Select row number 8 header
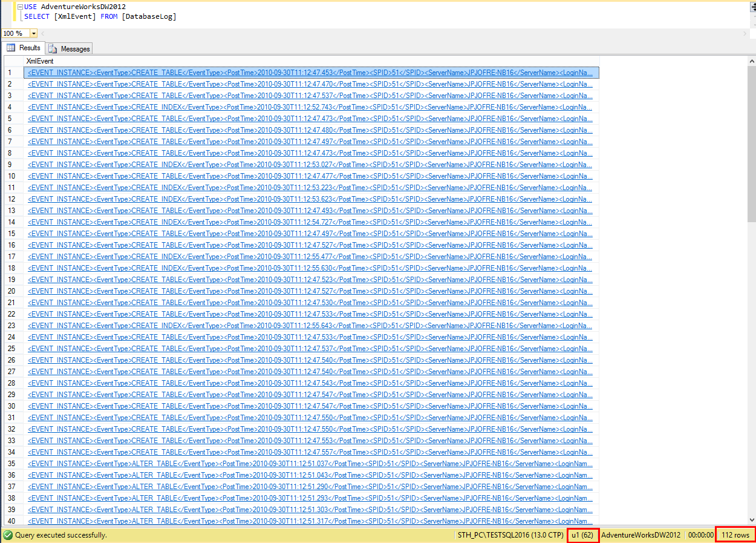 pos(14,153)
